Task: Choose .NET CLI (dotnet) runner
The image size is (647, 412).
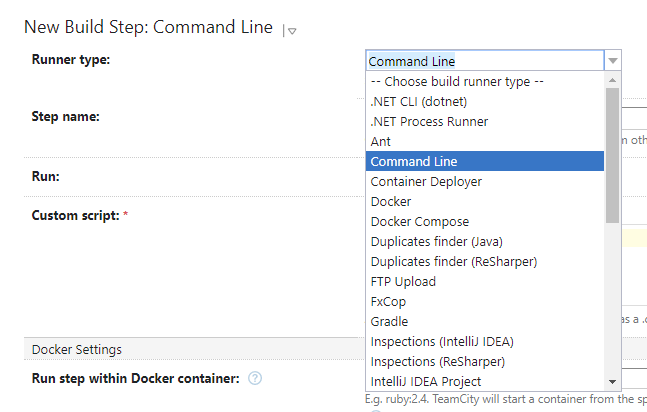Action: [418, 101]
